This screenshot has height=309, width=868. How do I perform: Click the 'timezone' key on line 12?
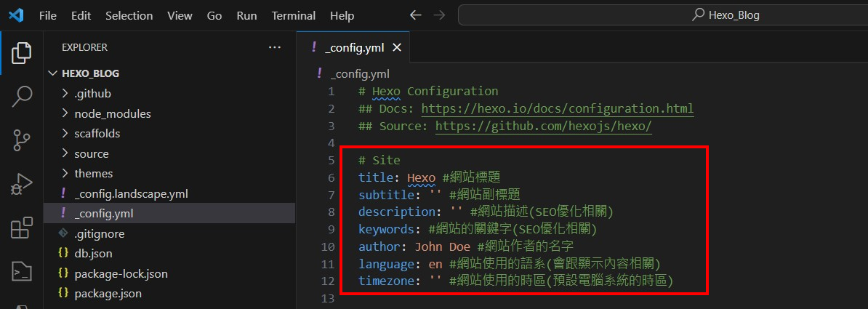click(x=386, y=281)
